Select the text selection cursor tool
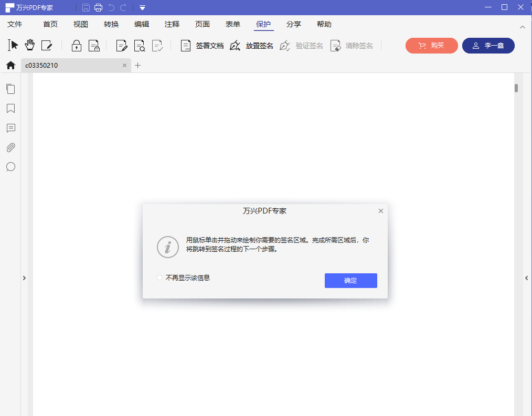The image size is (532, 416). point(13,45)
